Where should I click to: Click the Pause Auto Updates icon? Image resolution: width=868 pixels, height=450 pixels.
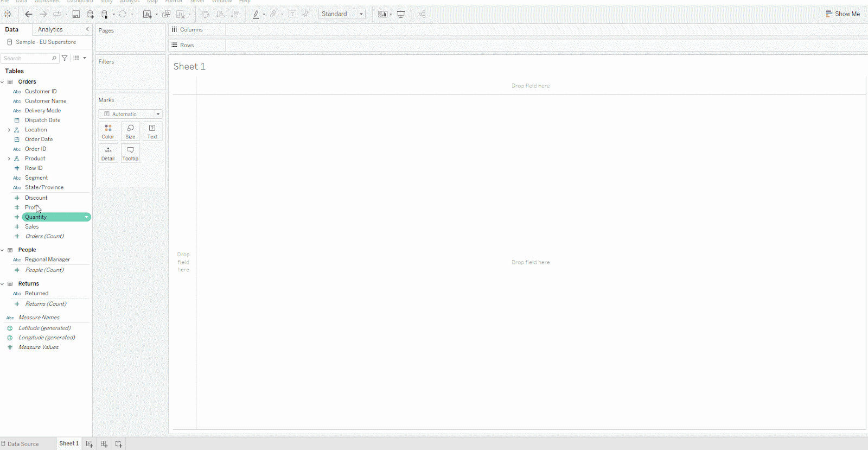click(105, 14)
